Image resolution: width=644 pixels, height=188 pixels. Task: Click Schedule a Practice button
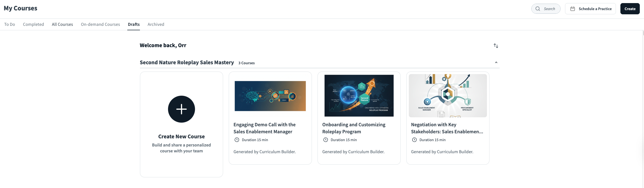(x=590, y=9)
